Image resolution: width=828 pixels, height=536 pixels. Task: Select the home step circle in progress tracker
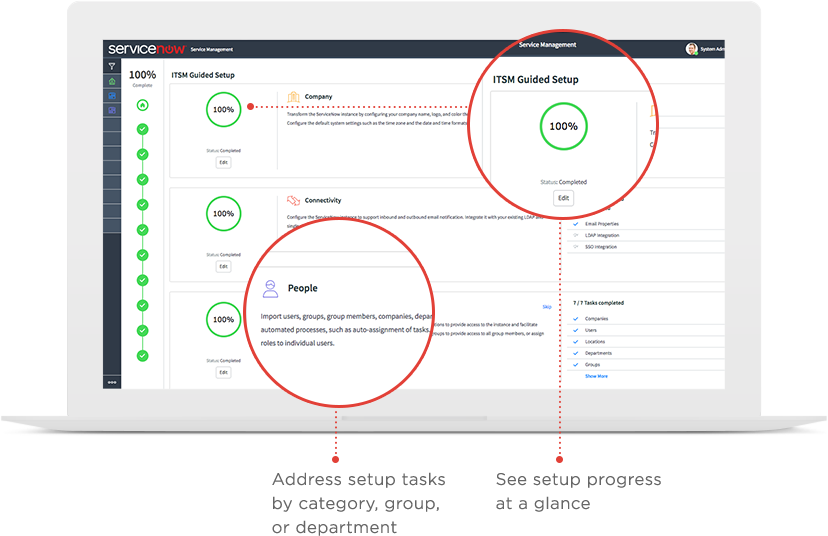click(143, 105)
